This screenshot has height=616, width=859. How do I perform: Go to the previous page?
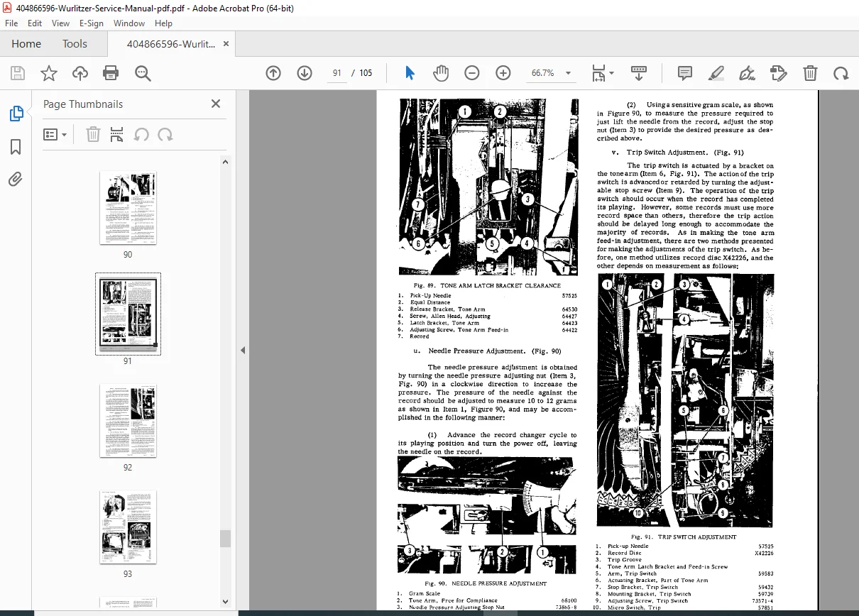click(x=273, y=73)
